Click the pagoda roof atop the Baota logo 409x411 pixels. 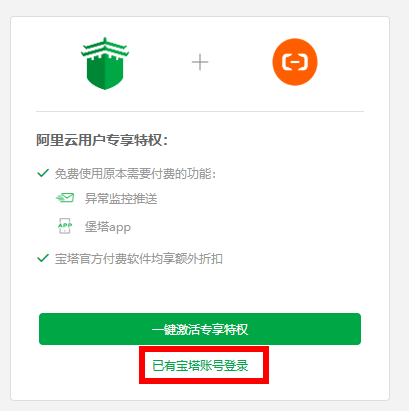[x=105, y=47]
